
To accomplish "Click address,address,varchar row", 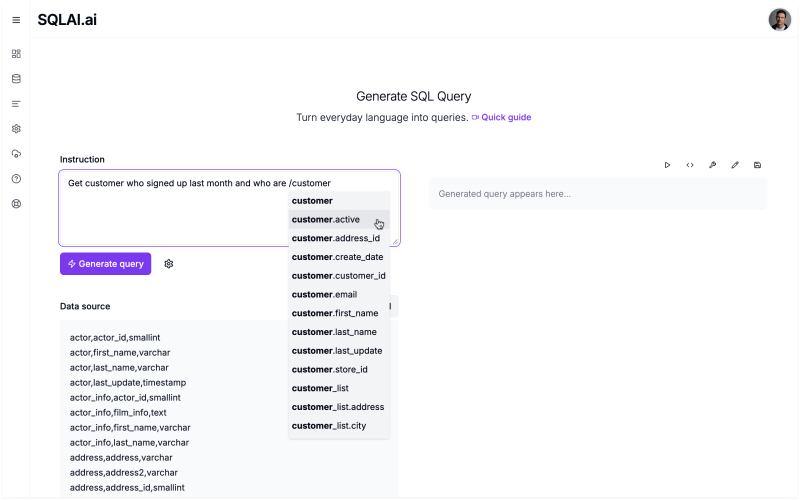I will click(121, 458).
